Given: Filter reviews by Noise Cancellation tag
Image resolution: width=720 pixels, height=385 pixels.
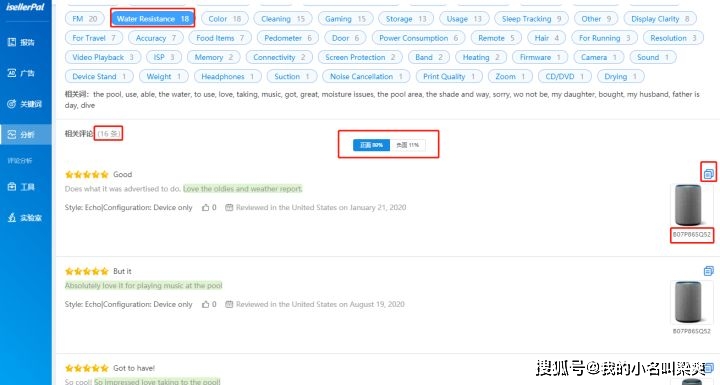Looking at the screenshot, I should tap(366, 76).
